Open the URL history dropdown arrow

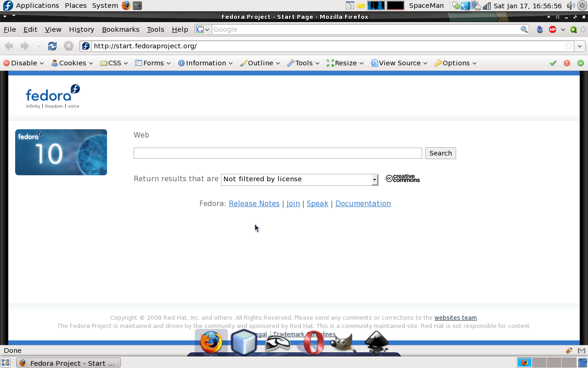click(580, 46)
